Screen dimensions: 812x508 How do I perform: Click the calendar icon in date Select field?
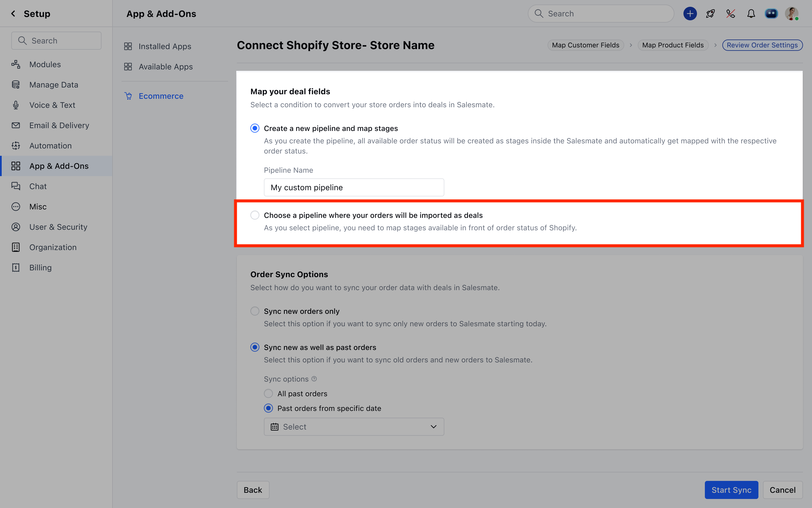click(x=274, y=427)
